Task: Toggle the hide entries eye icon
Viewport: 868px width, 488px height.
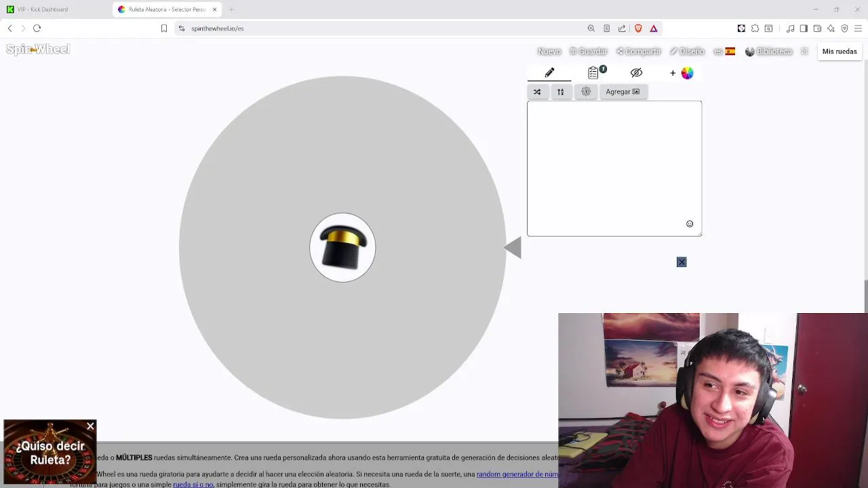Action: tap(636, 73)
